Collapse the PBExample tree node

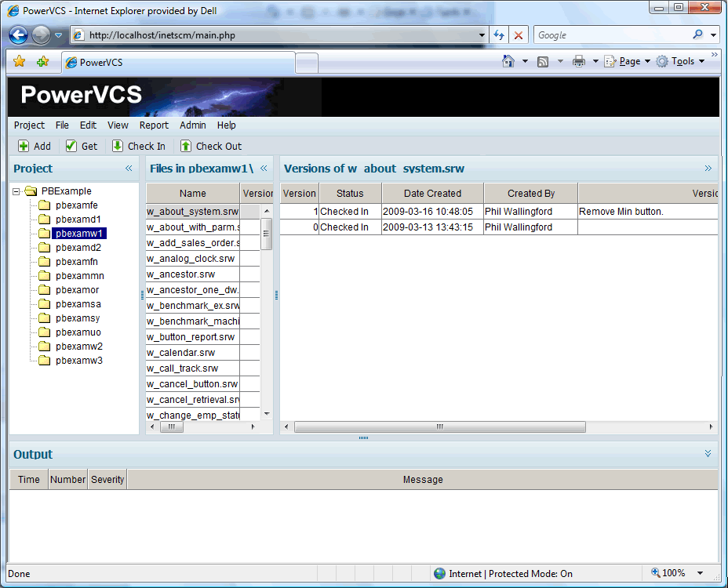click(16, 191)
